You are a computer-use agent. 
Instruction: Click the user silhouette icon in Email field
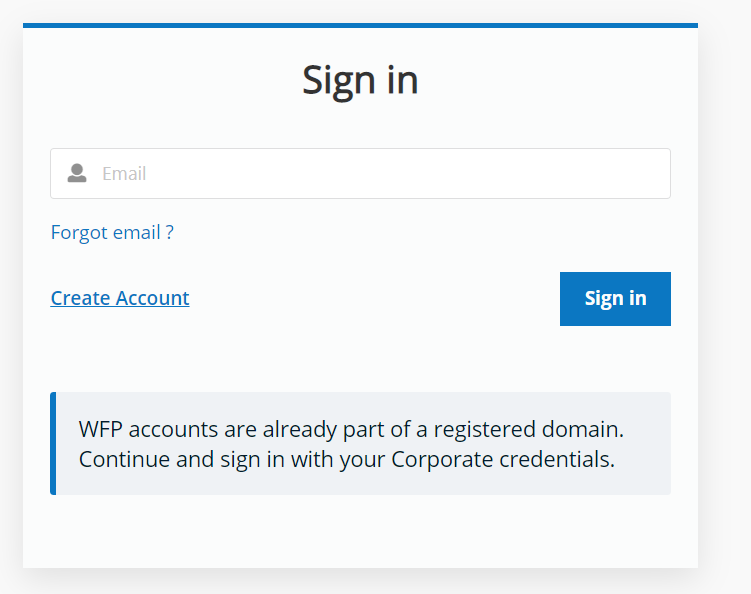tap(77, 174)
